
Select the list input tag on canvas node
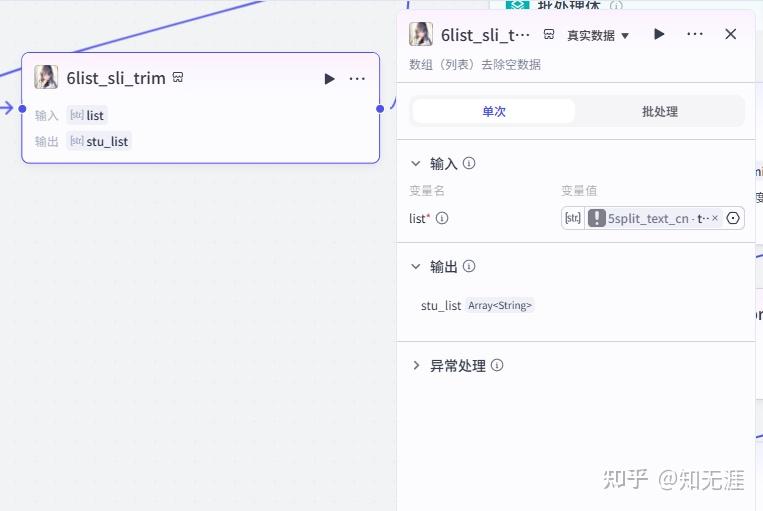[x=87, y=115]
